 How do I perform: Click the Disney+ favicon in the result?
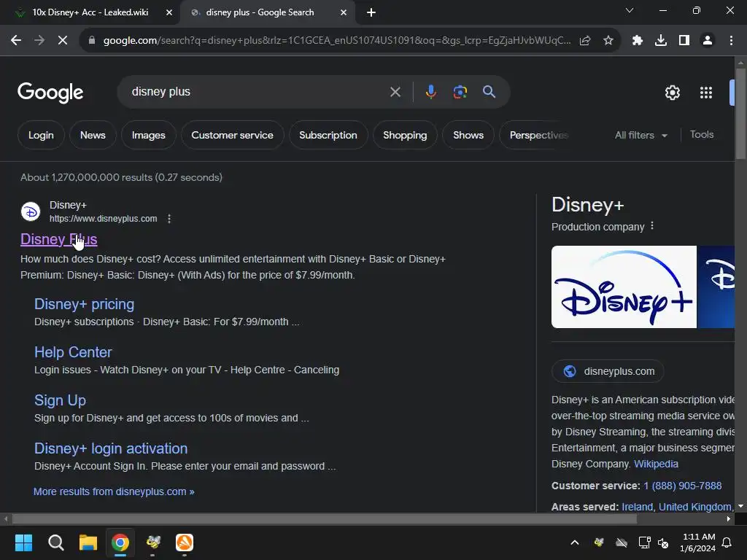[31, 211]
